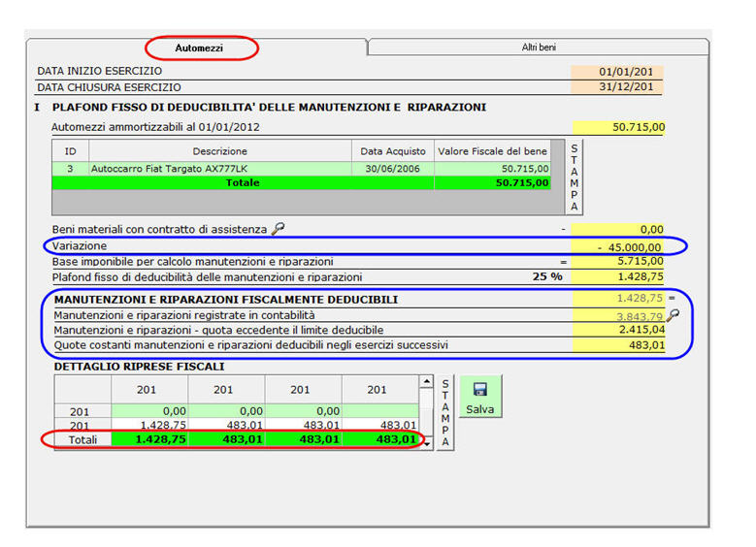Select the 25 % plafond percentage
The height and width of the screenshot is (547, 756).
click(x=547, y=276)
